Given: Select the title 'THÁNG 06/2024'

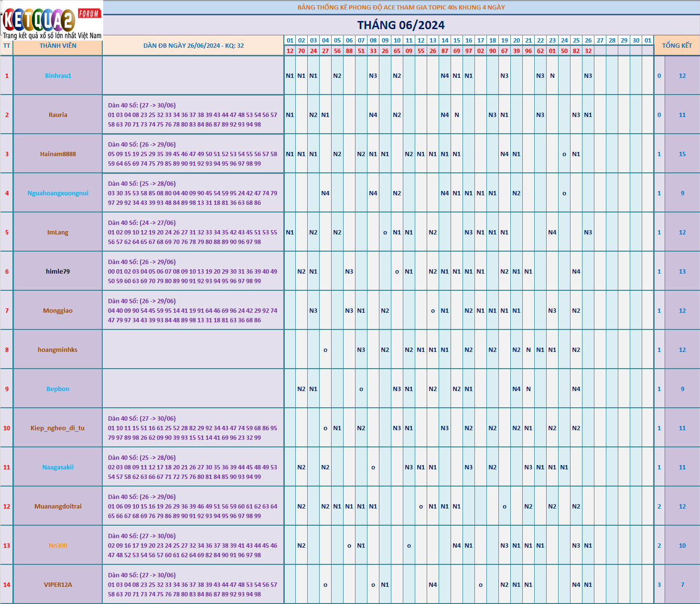Looking at the screenshot, I should tap(401, 25).
